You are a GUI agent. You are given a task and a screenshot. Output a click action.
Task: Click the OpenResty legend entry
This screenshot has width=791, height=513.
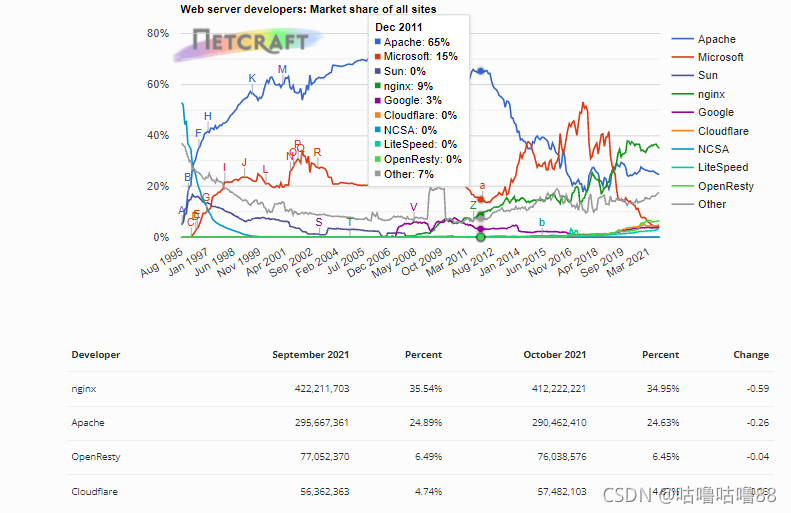[713, 186]
